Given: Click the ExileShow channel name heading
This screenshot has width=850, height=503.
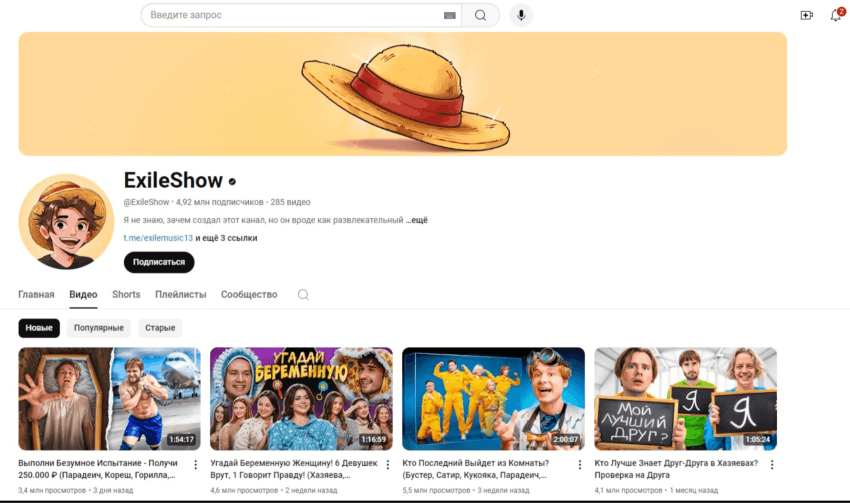Looking at the screenshot, I should click(173, 180).
